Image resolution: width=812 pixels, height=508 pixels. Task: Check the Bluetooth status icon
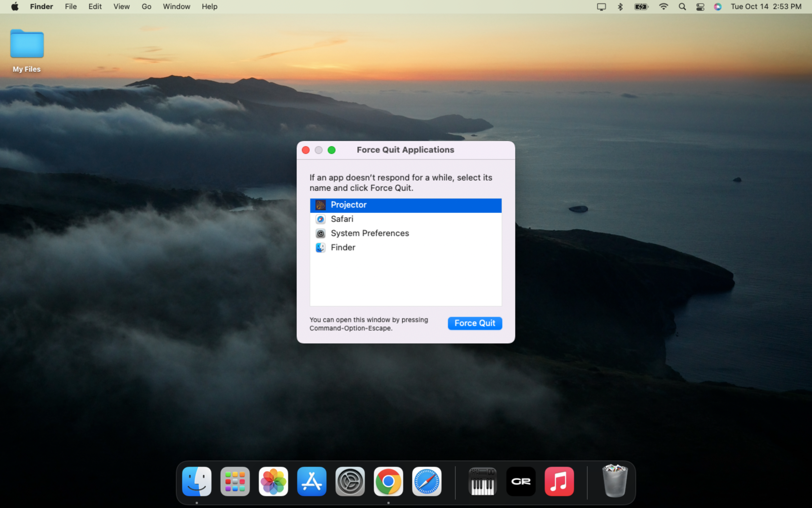click(x=620, y=6)
